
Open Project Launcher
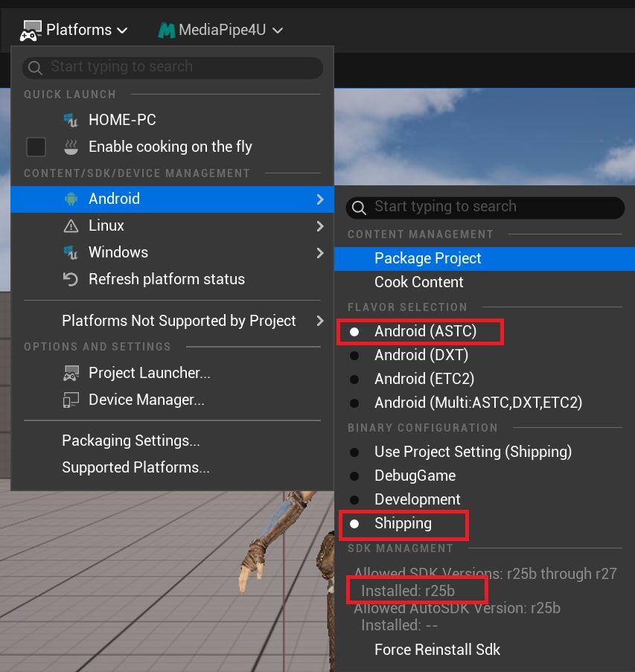172,374
